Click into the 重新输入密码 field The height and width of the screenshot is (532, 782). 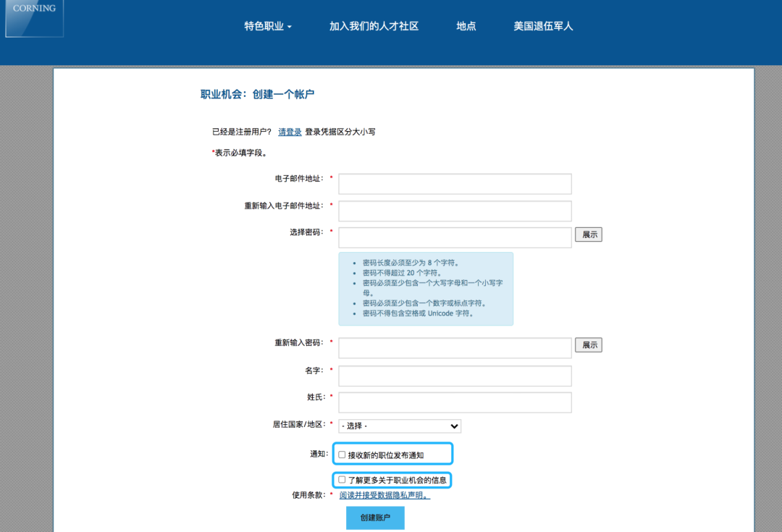455,348
